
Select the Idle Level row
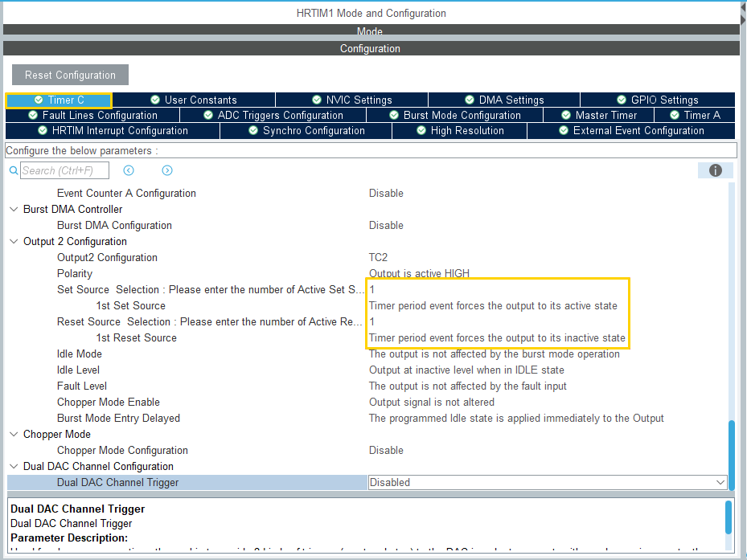[x=367, y=370]
